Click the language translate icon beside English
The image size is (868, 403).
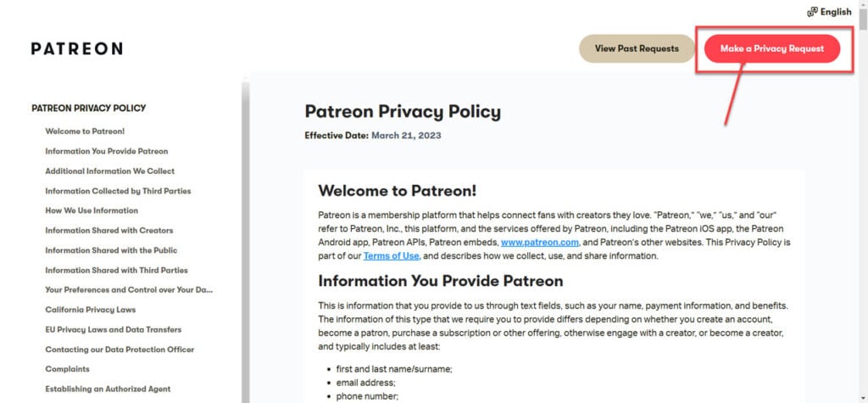point(812,12)
